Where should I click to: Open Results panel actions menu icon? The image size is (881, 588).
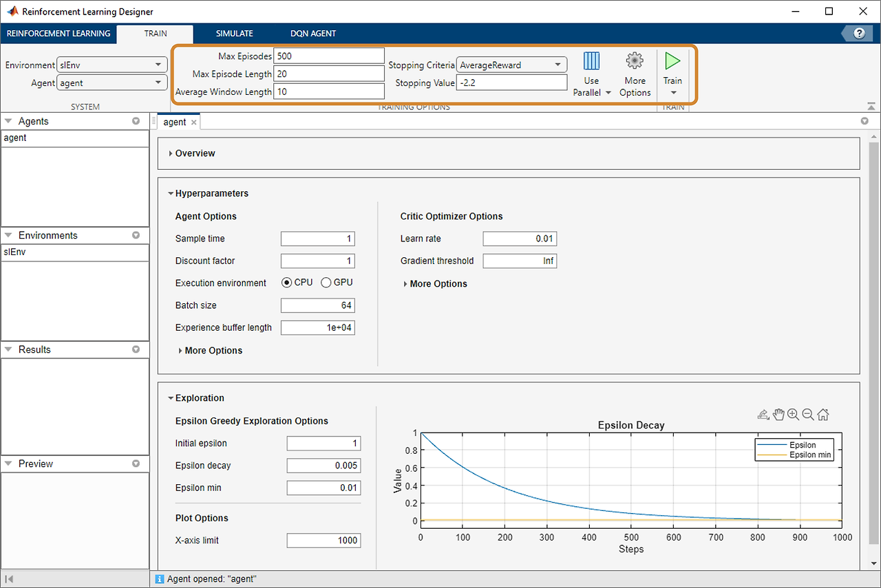136,349
